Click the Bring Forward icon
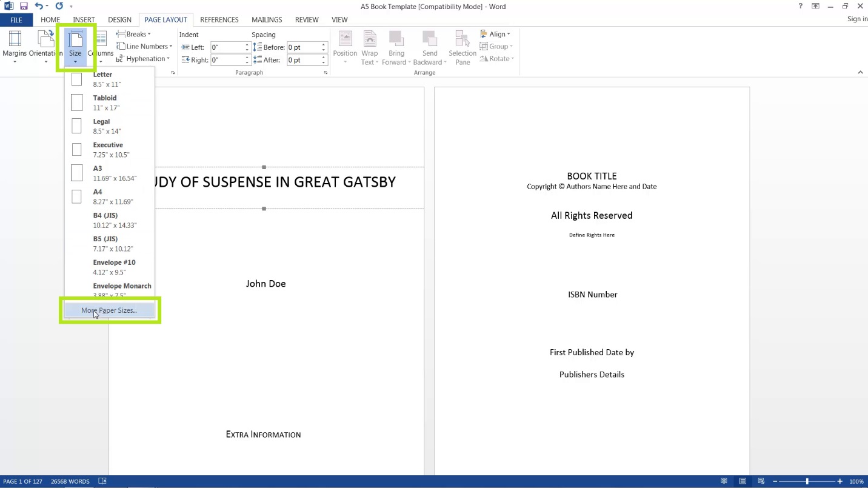 396,38
